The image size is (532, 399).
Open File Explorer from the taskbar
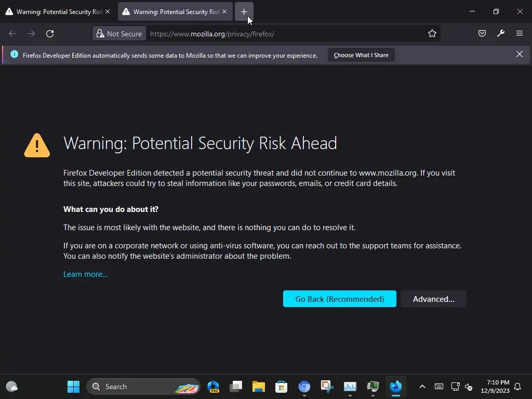(259, 387)
